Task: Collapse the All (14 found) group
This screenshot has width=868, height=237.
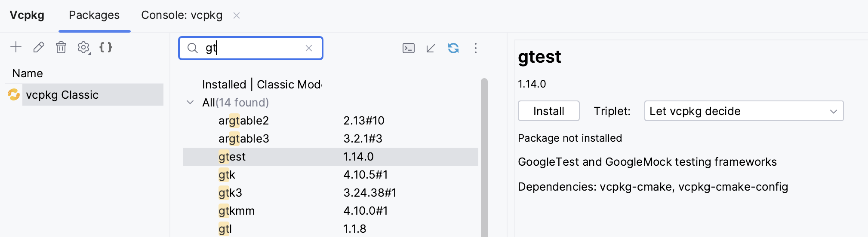Action: click(190, 103)
